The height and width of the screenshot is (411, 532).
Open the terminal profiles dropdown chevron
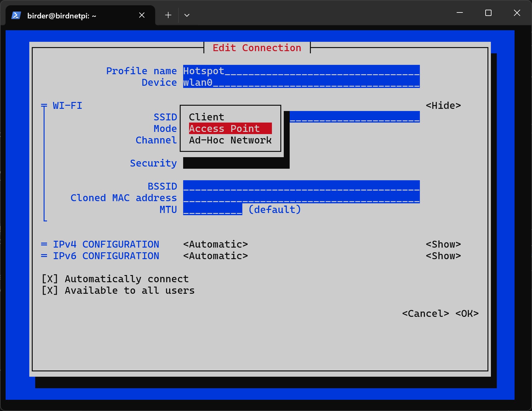187,15
